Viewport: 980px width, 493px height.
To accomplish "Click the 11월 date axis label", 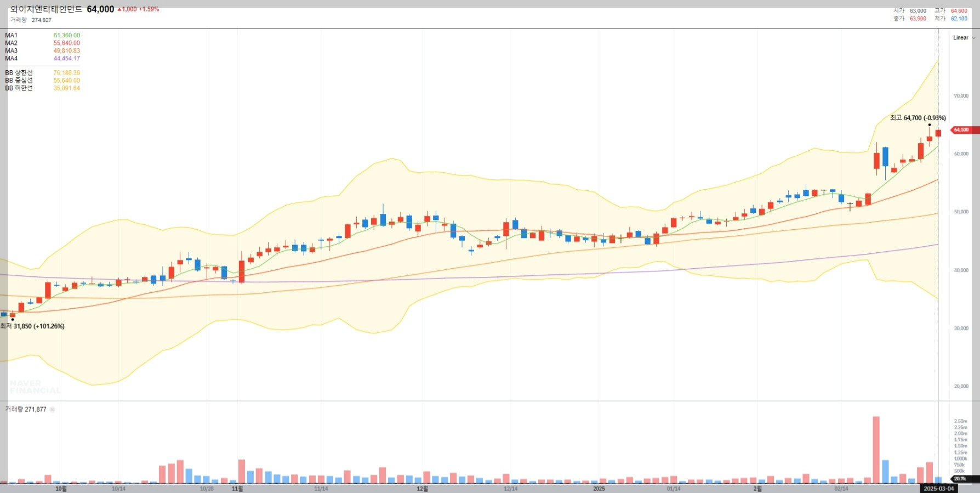I will tap(237, 489).
